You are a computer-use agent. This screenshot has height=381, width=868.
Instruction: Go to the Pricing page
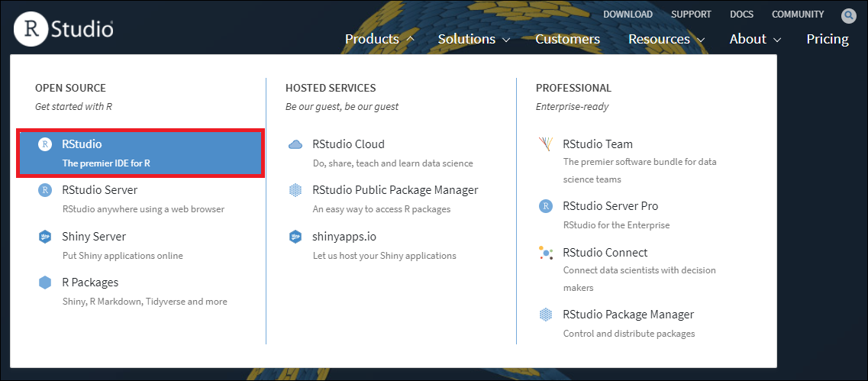pos(828,39)
